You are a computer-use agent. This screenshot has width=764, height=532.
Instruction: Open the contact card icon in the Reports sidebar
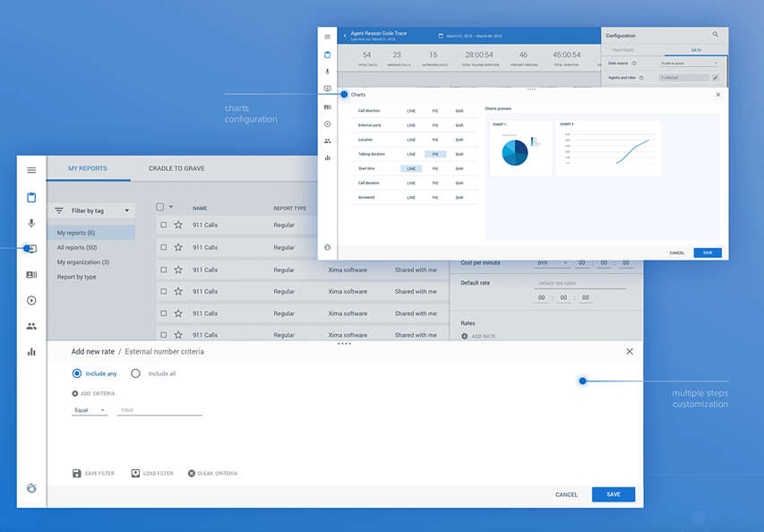[31, 275]
